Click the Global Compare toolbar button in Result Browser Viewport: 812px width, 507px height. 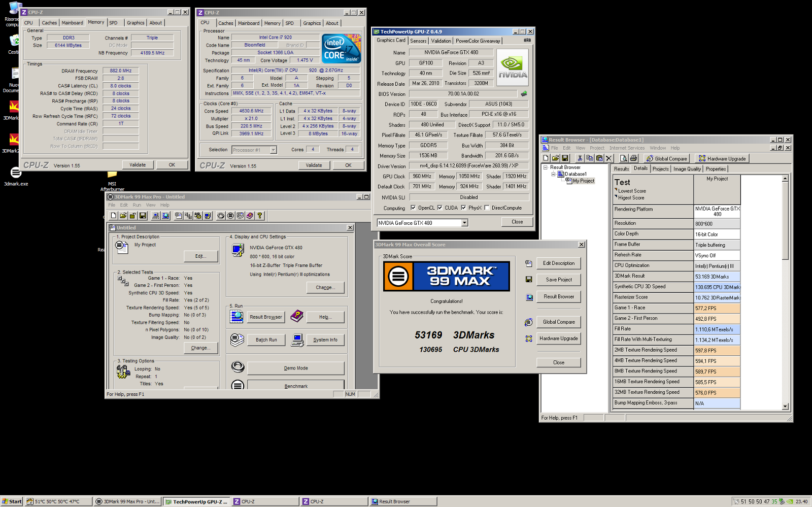pyautogui.click(x=666, y=158)
